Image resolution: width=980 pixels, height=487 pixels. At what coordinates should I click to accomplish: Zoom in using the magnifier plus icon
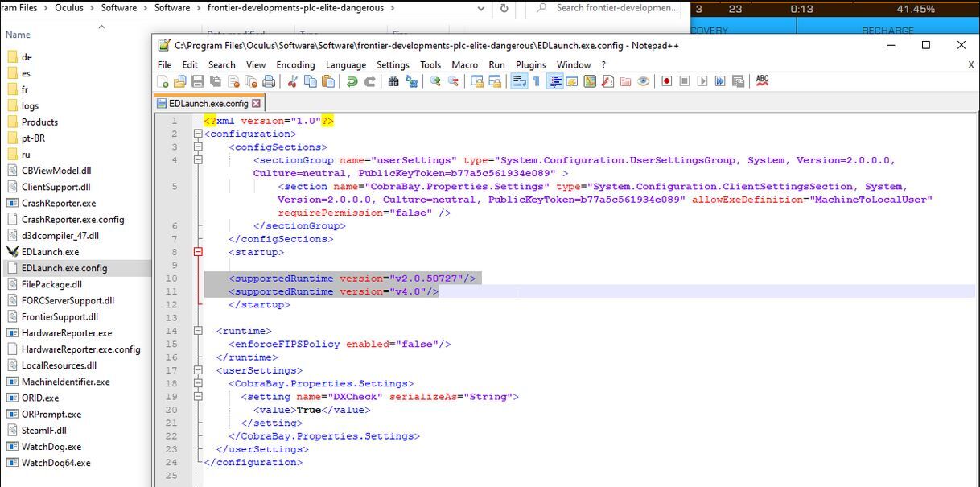click(x=434, y=81)
